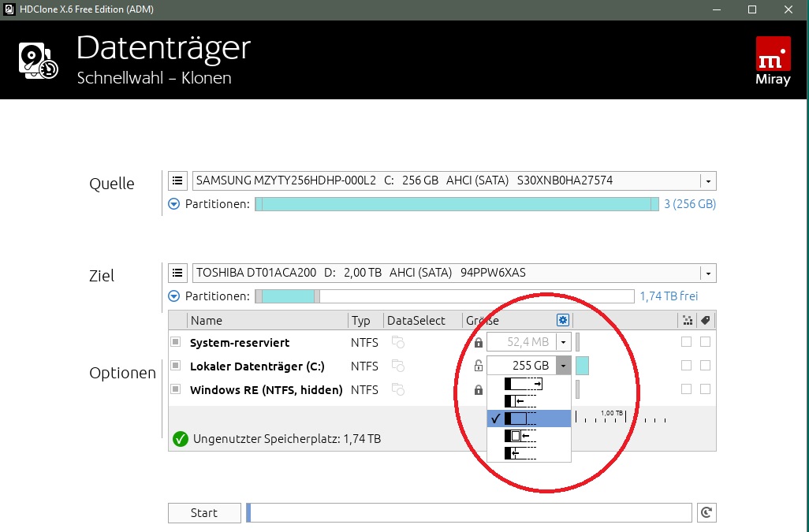This screenshot has height=532, width=809.
Task: Click the 52,4 MB size field
Action: (x=522, y=342)
